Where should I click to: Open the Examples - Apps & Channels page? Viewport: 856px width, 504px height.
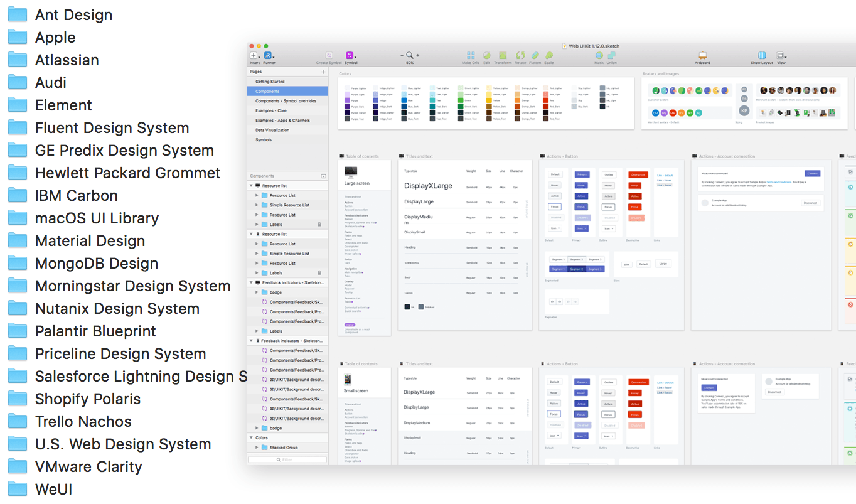(287, 121)
